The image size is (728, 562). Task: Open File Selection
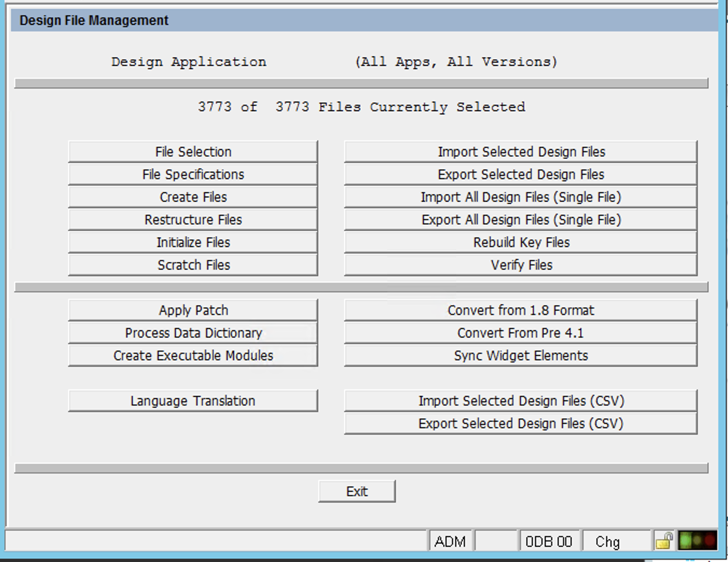click(x=193, y=152)
